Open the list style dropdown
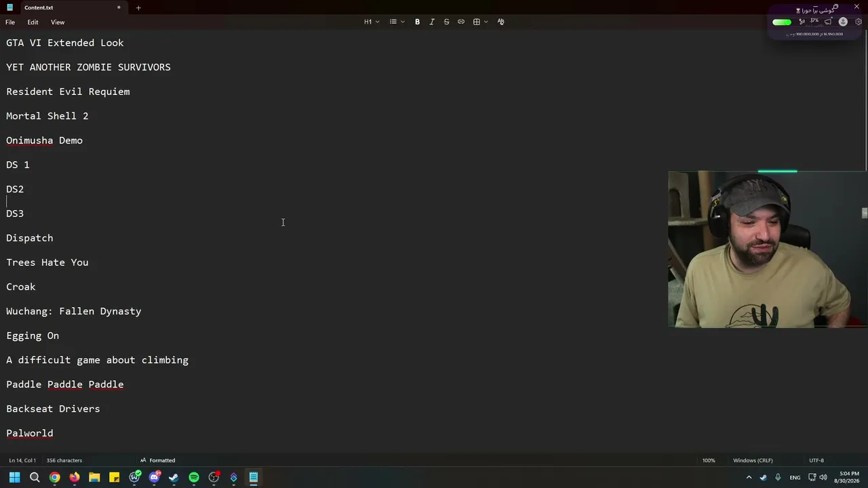Viewport: 868px width, 488px height. pos(397,22)
